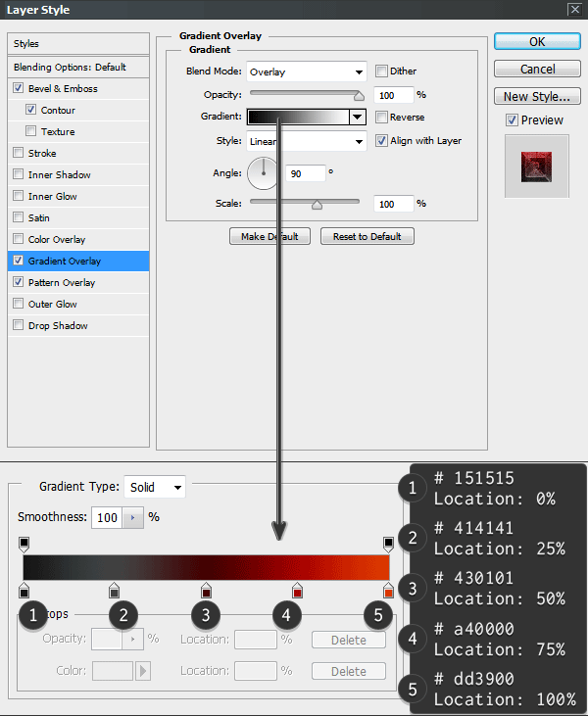Click the Angle value field
Image resolution: width=588 pixels, height=716 pixels.
[x=305, y=173]
